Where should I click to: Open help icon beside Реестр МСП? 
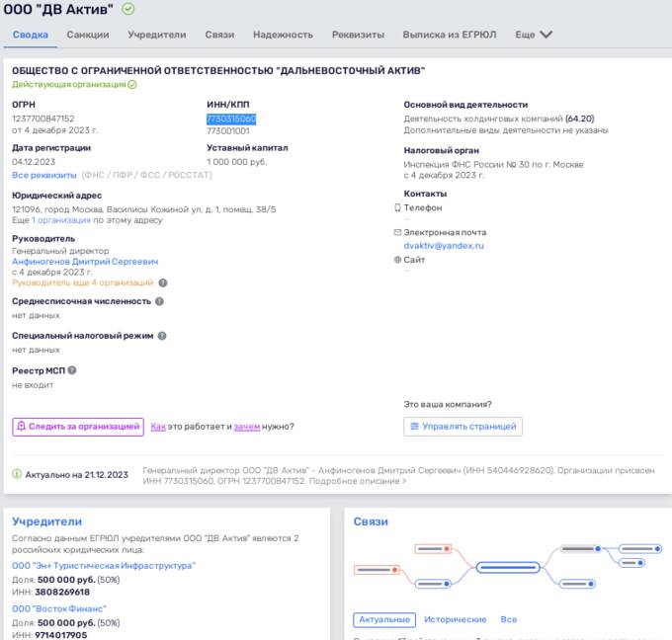click(x=72, y=370)
